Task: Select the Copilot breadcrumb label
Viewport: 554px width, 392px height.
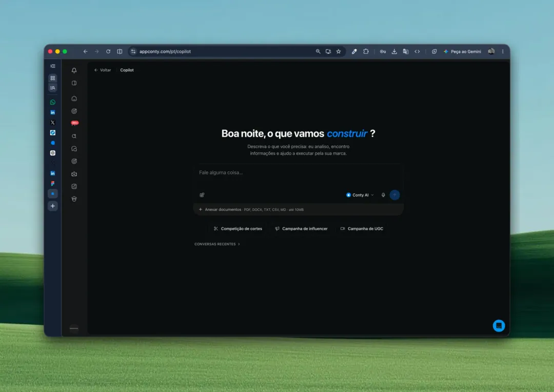Action: [127, 70]
